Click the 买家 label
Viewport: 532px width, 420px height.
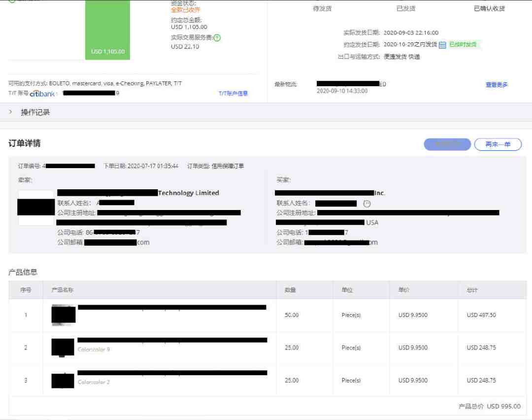click(x=284, y=179)
